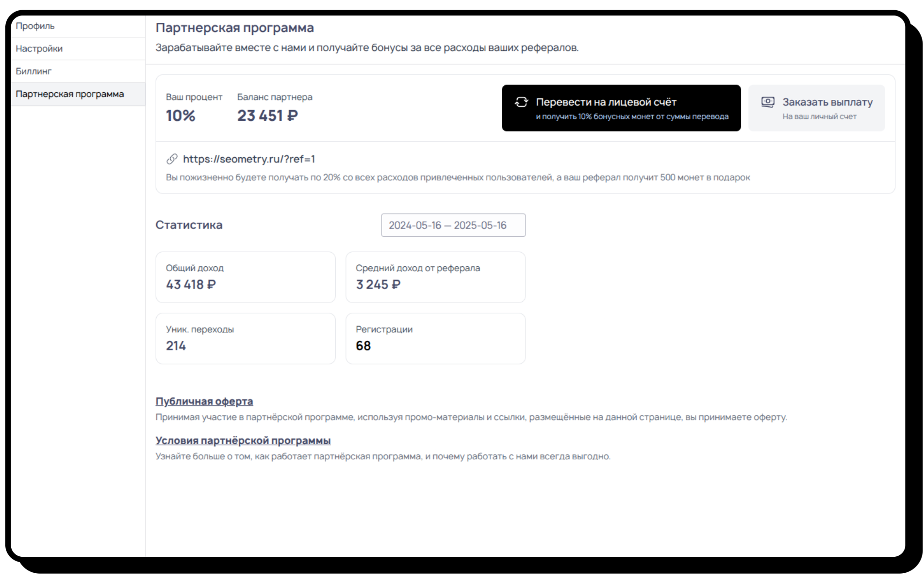This screenshot has width=924, height=582.
Task: Click Перевести на лицевой счёт button
Action: point(621,108)
